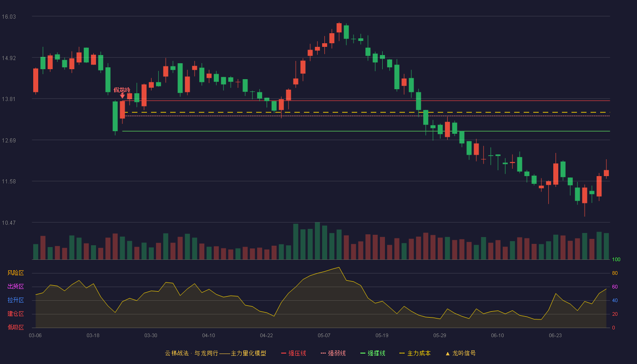This screenshot has height=364, width=637.
Task: Click the 03-06 date axis label
Action: (35, 335)
